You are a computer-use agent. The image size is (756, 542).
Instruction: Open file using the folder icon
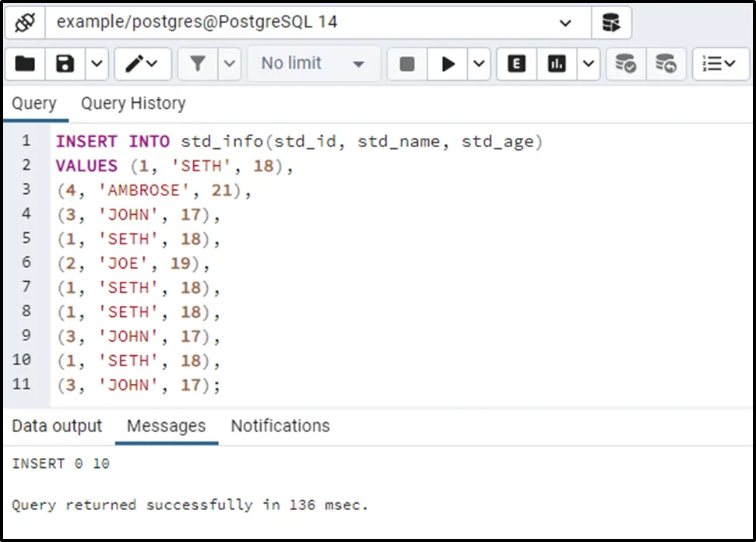tap(25, 64)
